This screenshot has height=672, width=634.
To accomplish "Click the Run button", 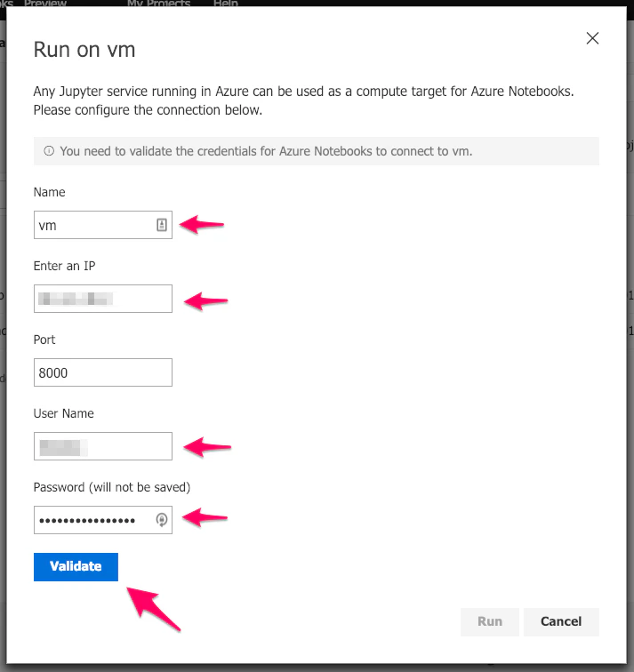I will coord(490,621).
